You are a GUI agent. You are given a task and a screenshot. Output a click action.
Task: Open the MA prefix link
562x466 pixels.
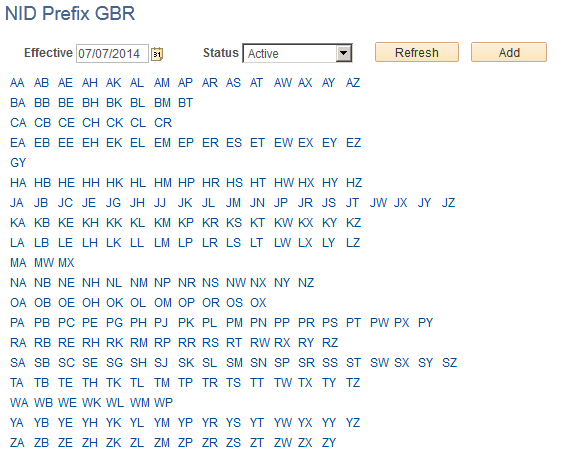[x=18, y=263]
